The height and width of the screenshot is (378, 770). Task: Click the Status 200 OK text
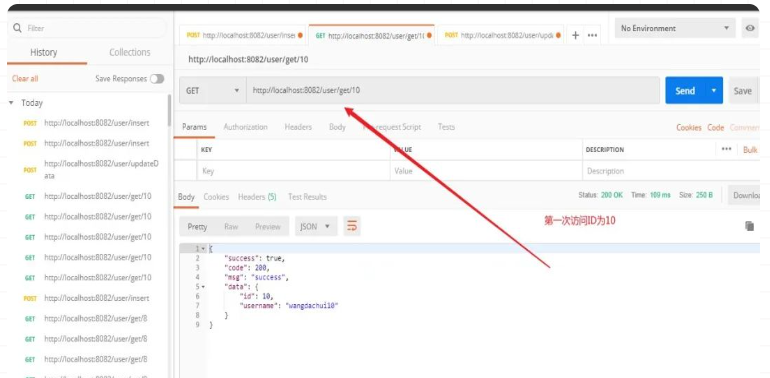tap(600, 195)
